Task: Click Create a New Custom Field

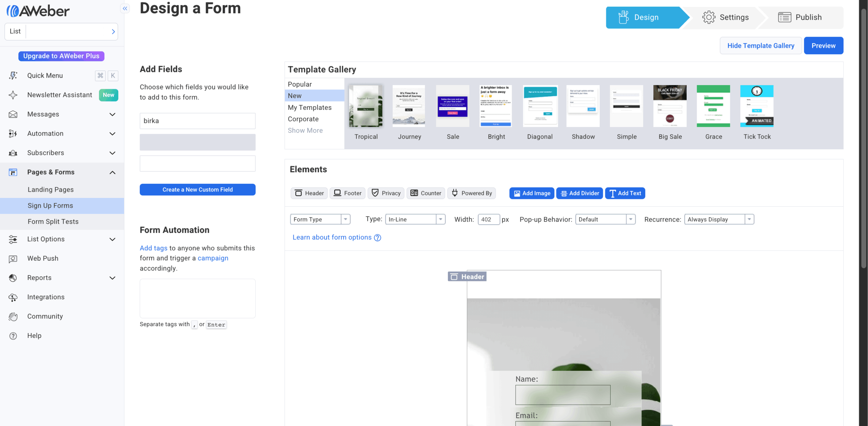Action: [198, 190]
